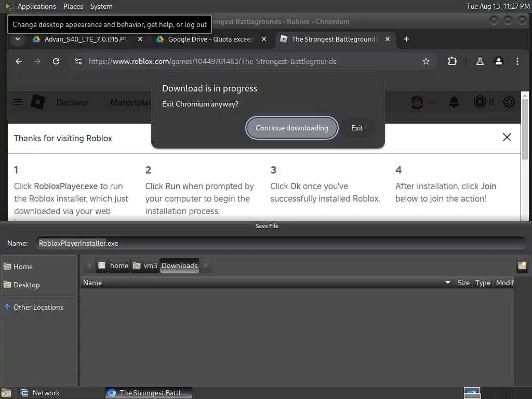The image size is (532, 399).
Task: Open the Discover link on Roblox
Action: tap(72, 102)
